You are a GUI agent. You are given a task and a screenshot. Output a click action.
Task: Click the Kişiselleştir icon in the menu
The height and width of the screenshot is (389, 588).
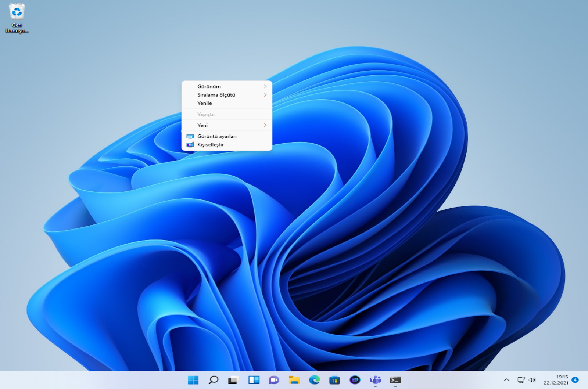click(190, 145)
